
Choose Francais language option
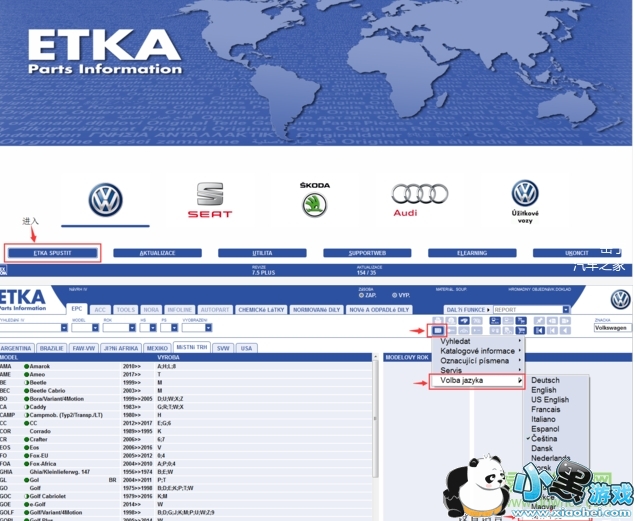click(x=546, y=409)
